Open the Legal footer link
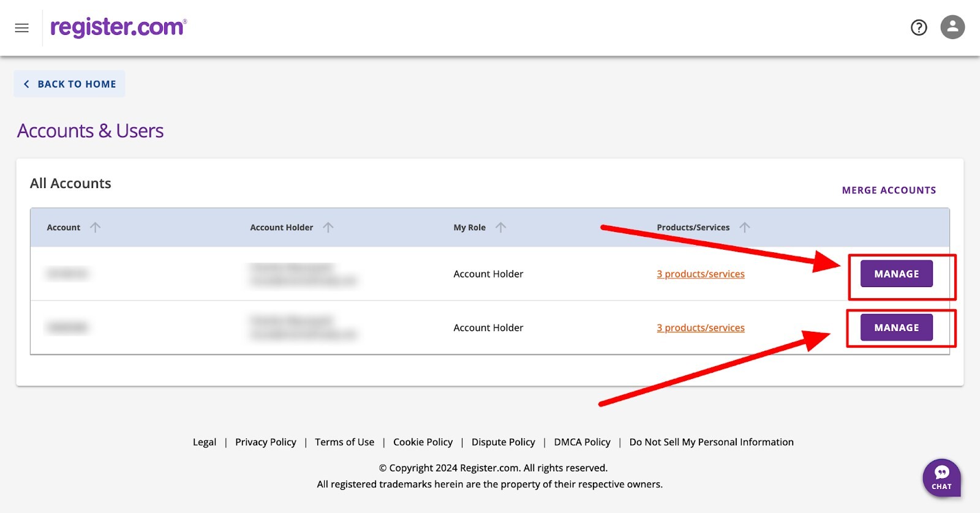Viewport: 980px width, 513px height. (x=205, y=442)
